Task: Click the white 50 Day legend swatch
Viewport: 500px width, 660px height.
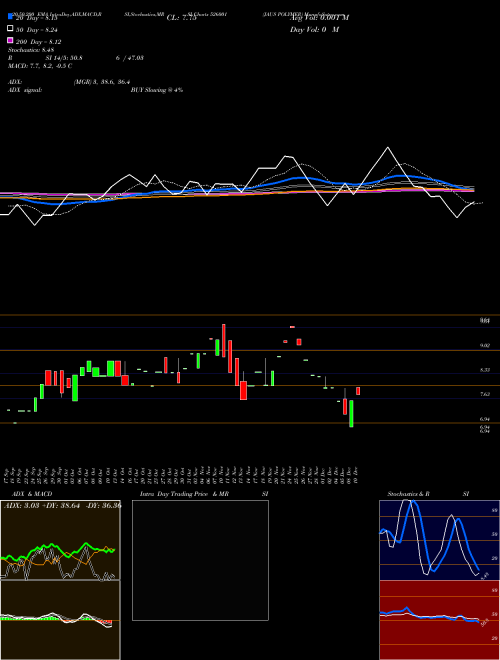Action: point(10,29)
